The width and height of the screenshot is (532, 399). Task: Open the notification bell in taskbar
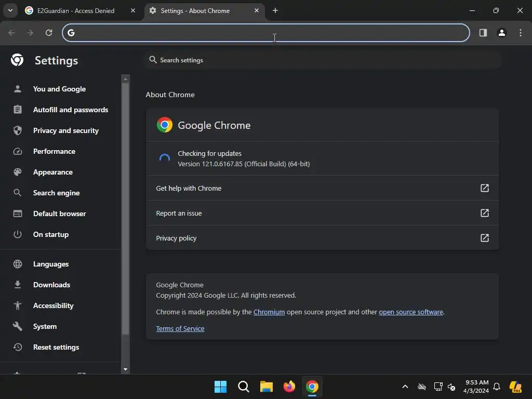497,387
